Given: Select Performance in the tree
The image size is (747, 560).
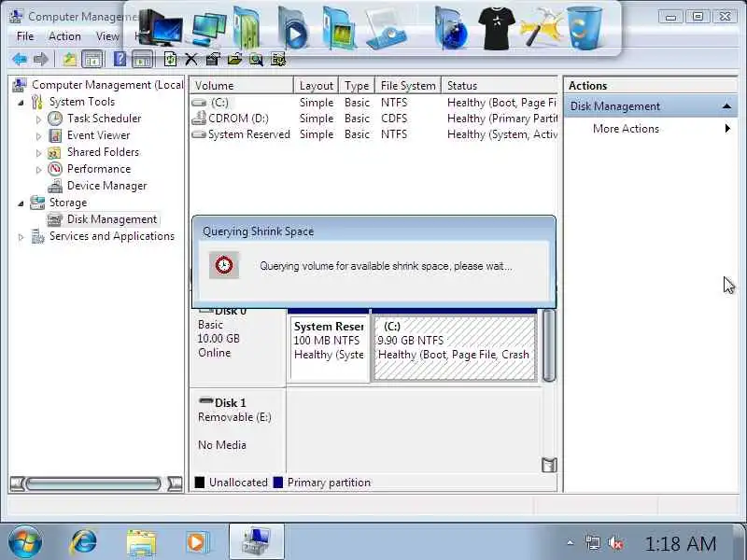Looking at the screenshot, I should tap(99, 169).
